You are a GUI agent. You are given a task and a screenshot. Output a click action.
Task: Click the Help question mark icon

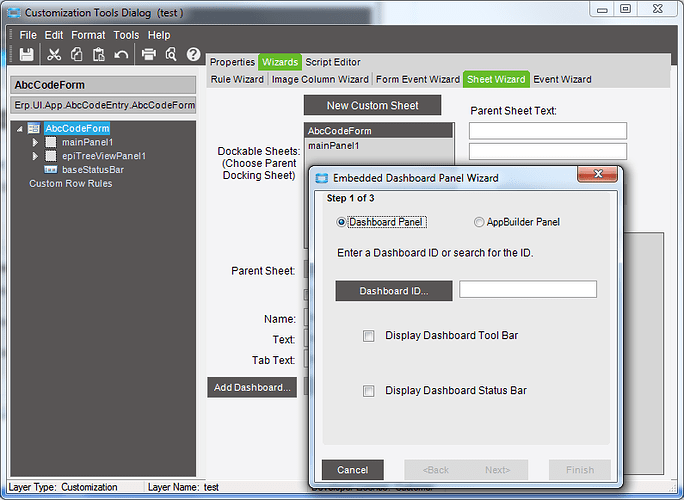coord(193,55)
